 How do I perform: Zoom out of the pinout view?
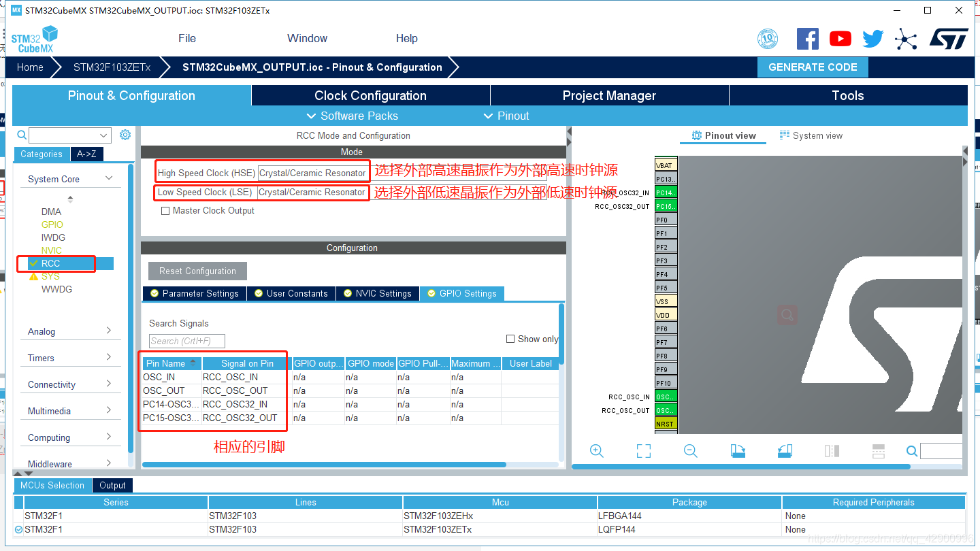click(690, 451)
